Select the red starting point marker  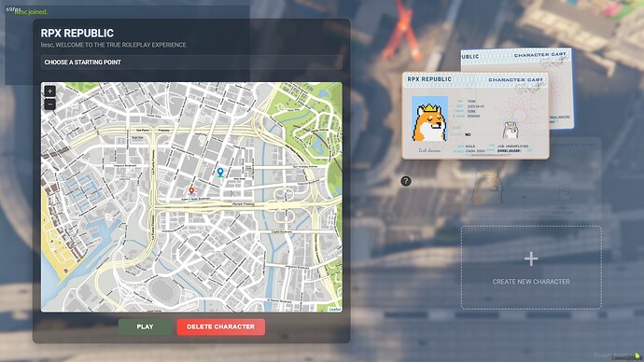(x=191, y=191)
